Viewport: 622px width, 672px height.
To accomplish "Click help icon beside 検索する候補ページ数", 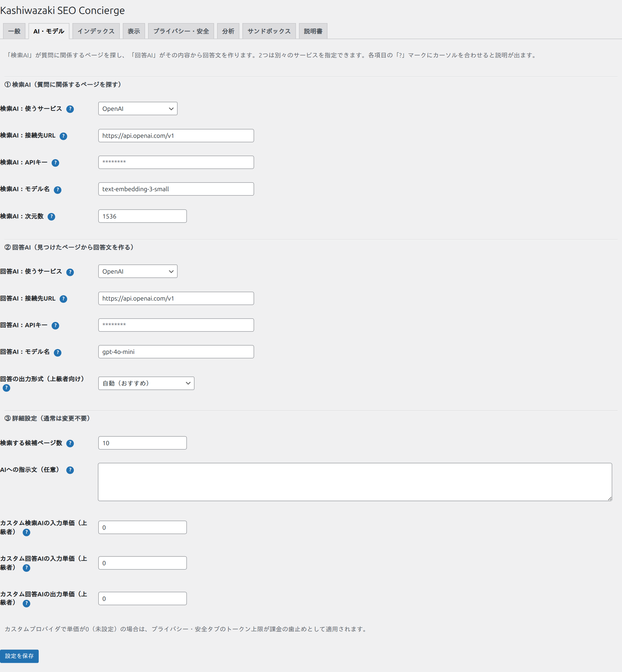I will point(70,443).
